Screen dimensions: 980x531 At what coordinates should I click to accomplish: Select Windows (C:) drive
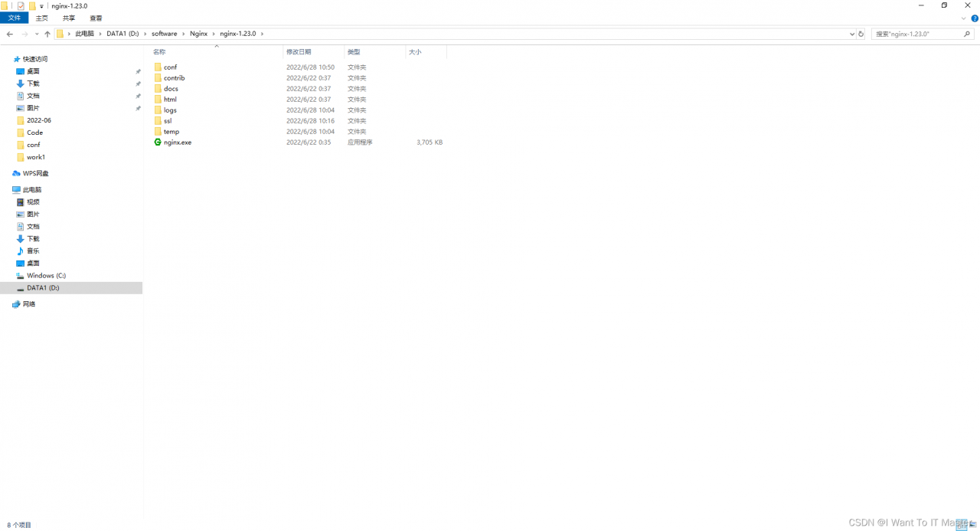46,276
